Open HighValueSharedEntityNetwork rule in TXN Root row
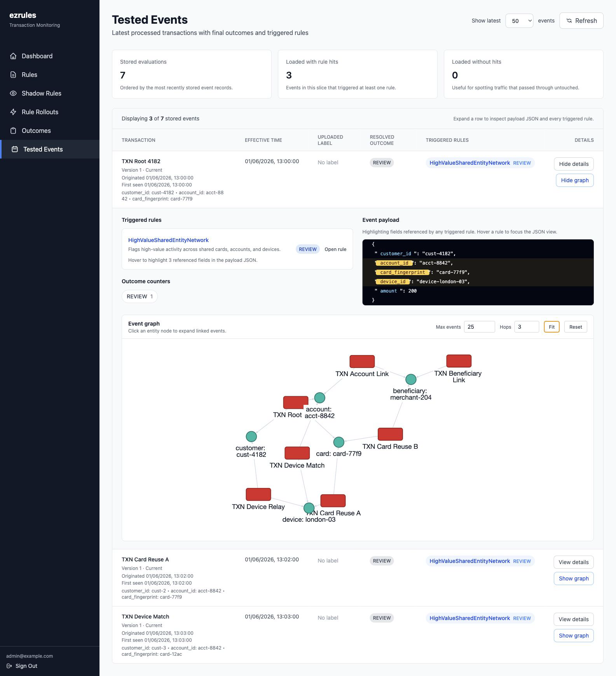Viewport: 616px width, 676px height. 469,163
